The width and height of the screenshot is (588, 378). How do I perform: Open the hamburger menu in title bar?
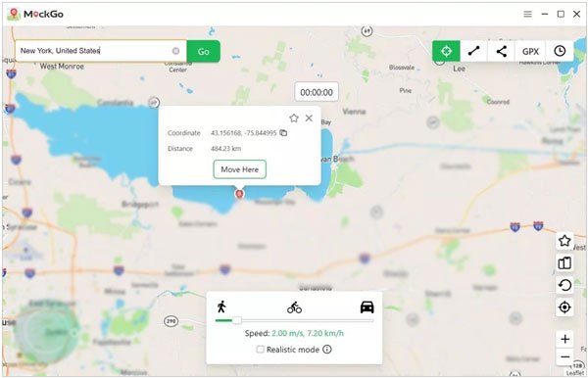(527, 15)
